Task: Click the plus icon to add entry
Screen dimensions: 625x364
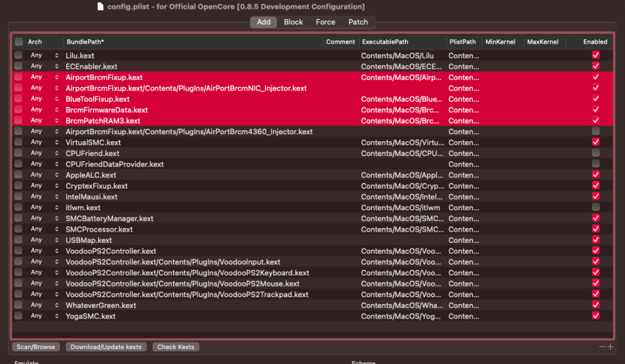Action: [610, 347]
